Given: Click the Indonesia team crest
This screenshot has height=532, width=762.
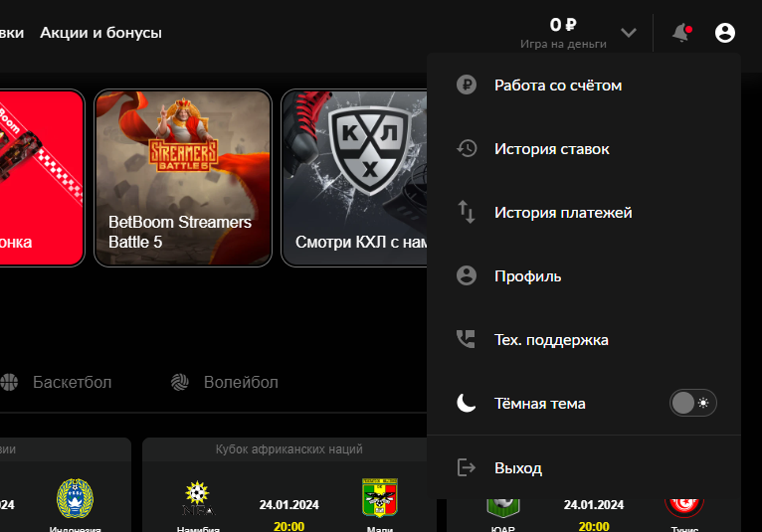Looking at the screenshot, I should pyautogui.click(x=75, y=498).
